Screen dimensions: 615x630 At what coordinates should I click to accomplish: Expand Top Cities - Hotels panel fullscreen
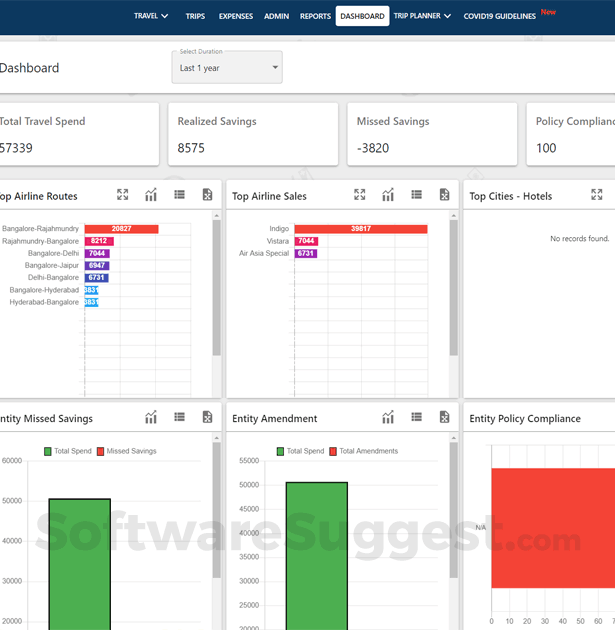597,195
